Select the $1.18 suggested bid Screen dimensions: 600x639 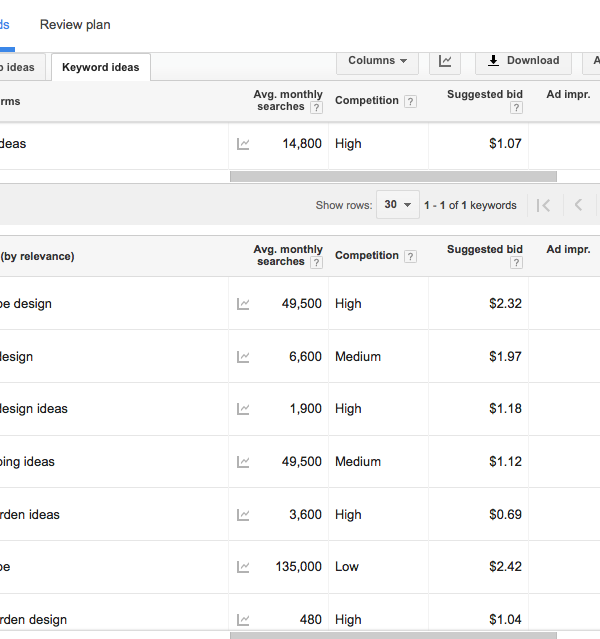[x=505, y=409]
